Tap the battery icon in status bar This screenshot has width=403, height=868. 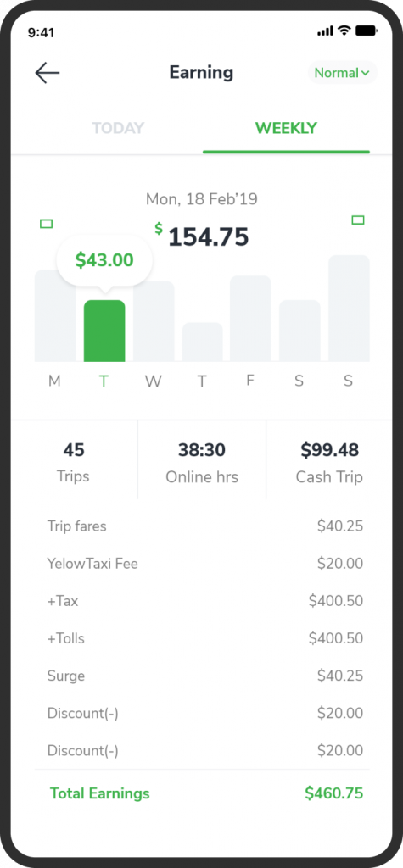coord(366,31)
